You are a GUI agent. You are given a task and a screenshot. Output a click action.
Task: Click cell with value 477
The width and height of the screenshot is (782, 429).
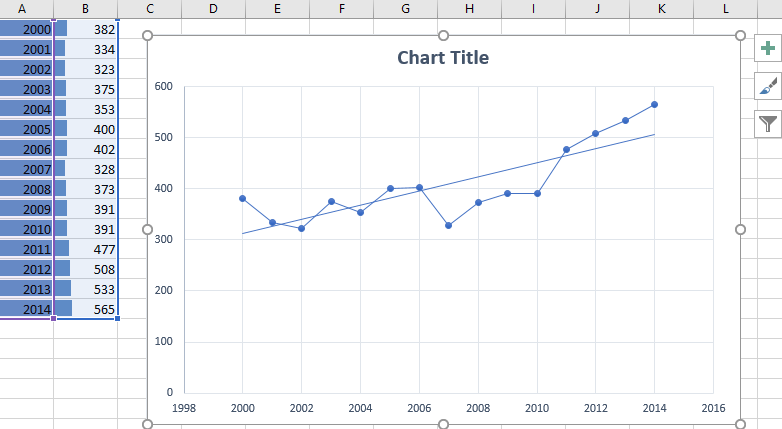click(x=85, y=249)
